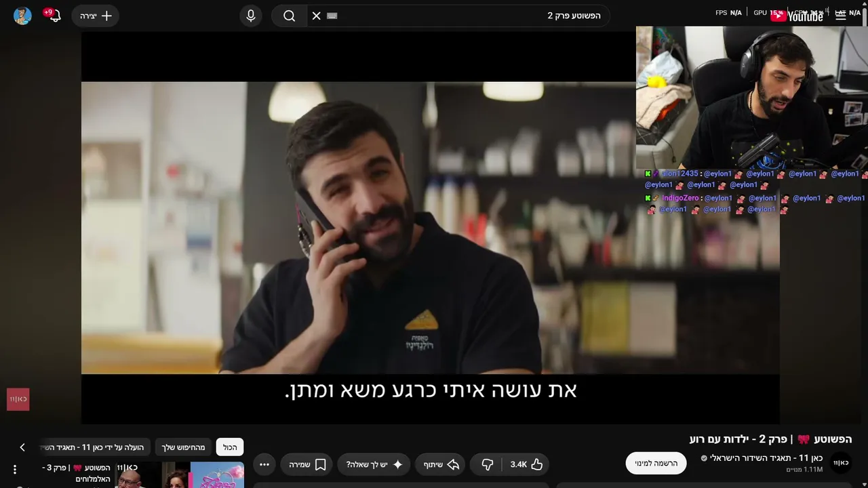Open more actions three-dot menu
Screen dimensions: 868x488
(x=264, y=464)
